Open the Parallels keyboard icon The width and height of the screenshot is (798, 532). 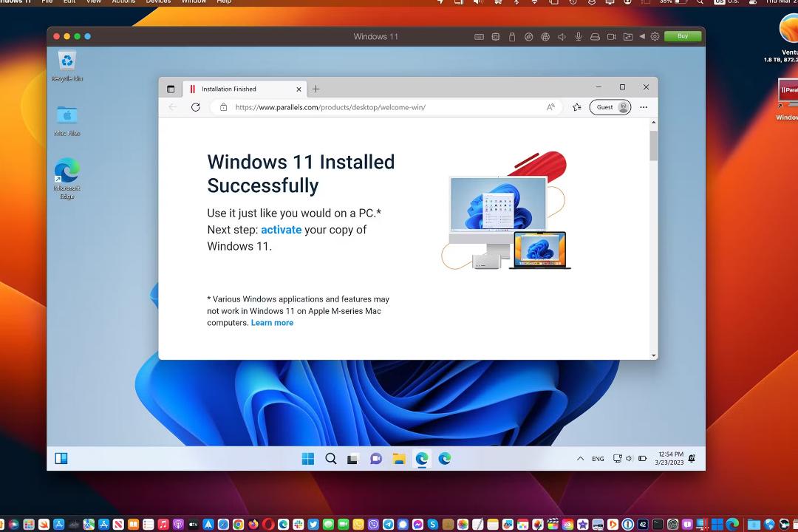(479, 37)
